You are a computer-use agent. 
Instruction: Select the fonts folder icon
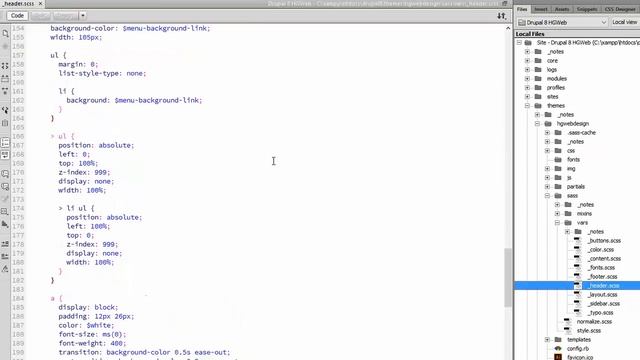558,160
